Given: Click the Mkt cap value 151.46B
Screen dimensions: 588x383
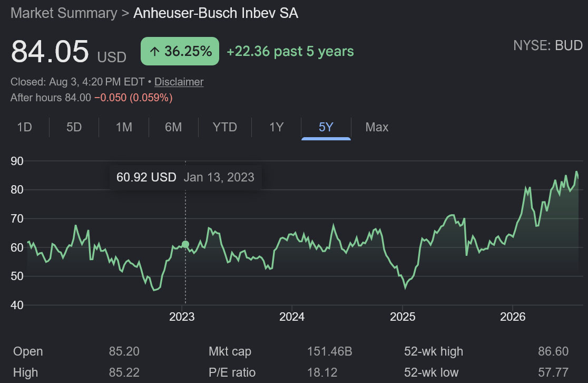Looking at the screenshot, I should tap(330, 351).
